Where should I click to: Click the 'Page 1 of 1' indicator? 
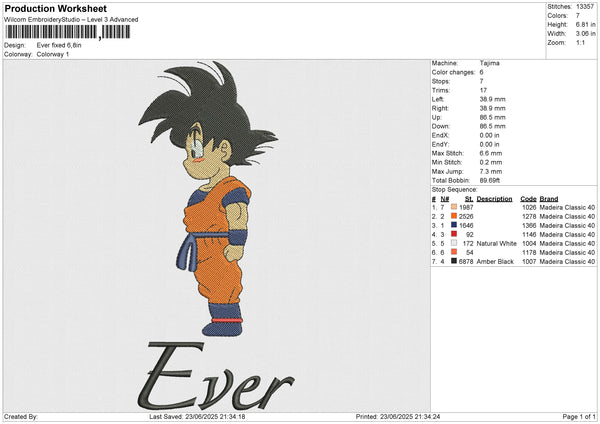pyautogui.click(x=579, y=416)
